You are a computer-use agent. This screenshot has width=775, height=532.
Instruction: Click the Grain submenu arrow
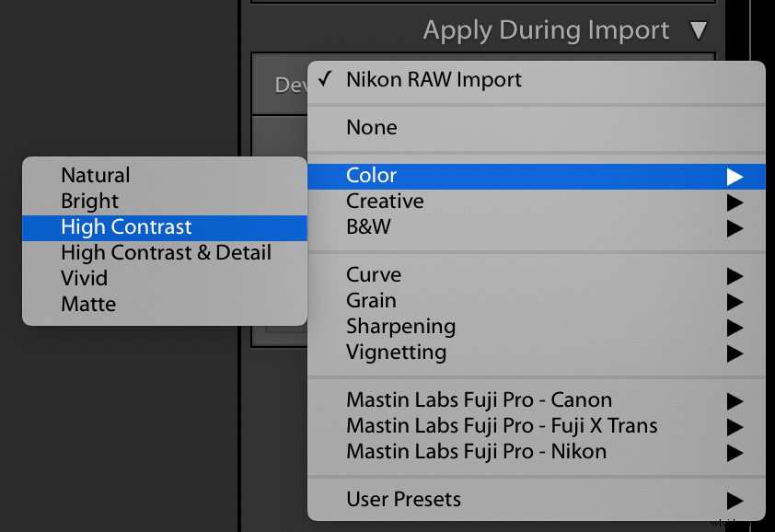coord(733,300)
